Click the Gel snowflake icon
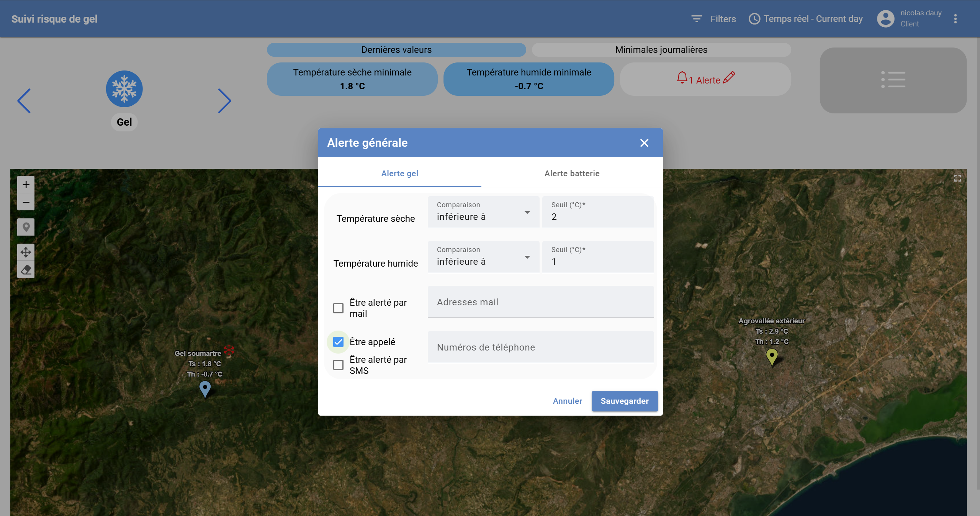This screenshot has width=980, height=516. 124,89
